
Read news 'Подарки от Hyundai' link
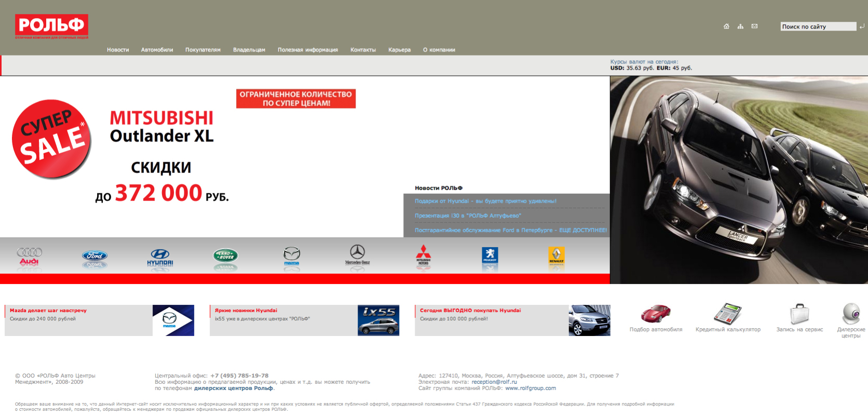pyautogui.click(x=485, y=201)
